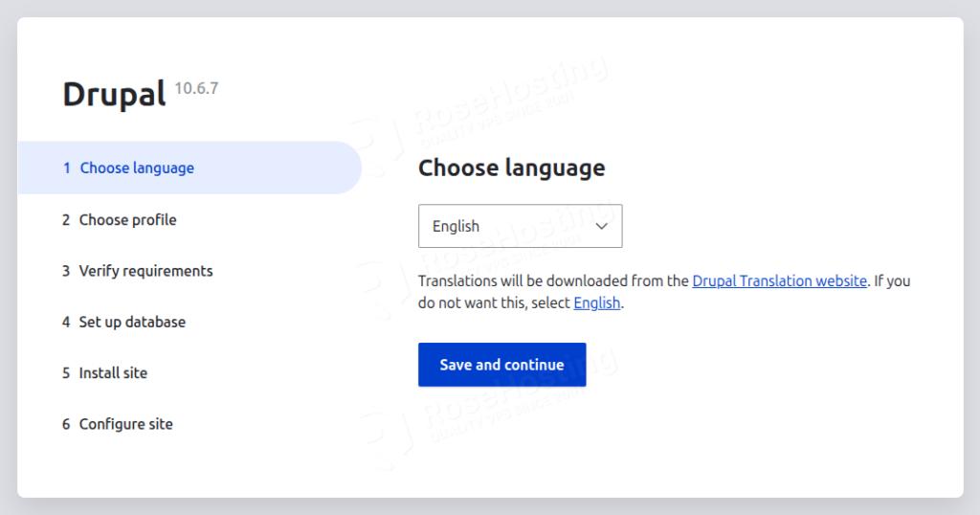Select the Set up database step
The width and height of the screenshot is (980, 515).
point(123,322)
